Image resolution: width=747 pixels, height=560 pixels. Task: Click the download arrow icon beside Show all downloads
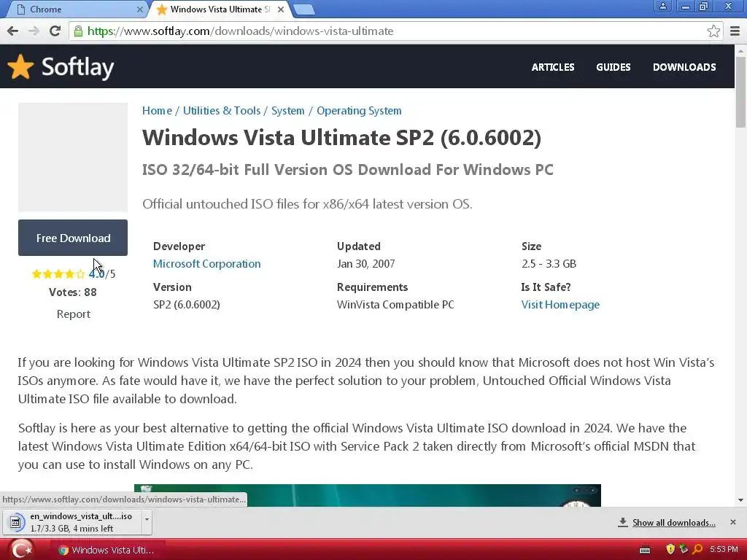[622, 522]
